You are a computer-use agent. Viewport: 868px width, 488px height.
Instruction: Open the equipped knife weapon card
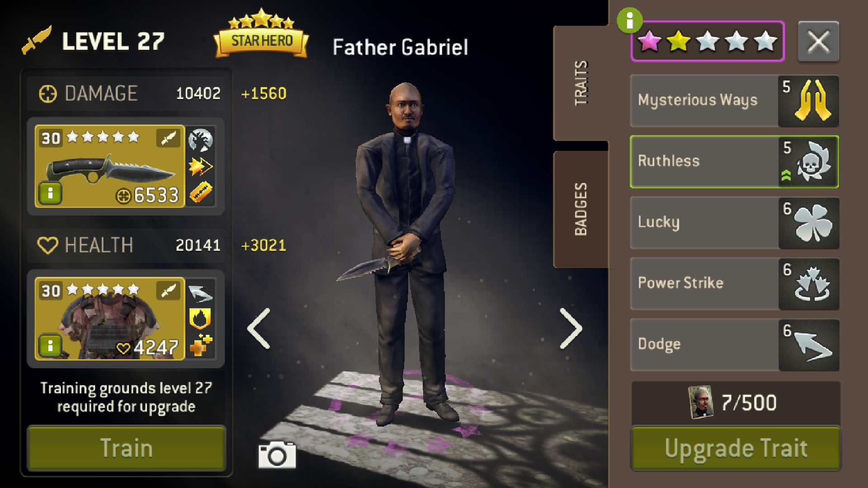tap(110, 166)
